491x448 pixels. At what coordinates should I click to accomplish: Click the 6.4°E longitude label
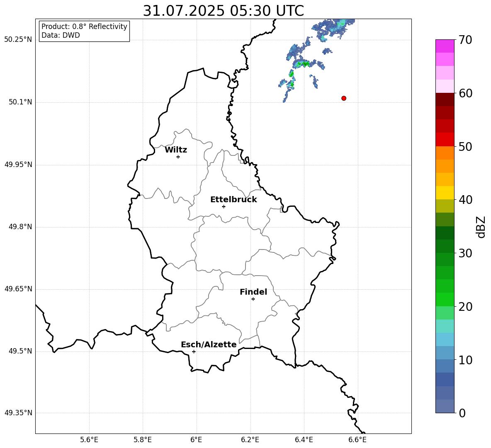(x=304, y=440)
